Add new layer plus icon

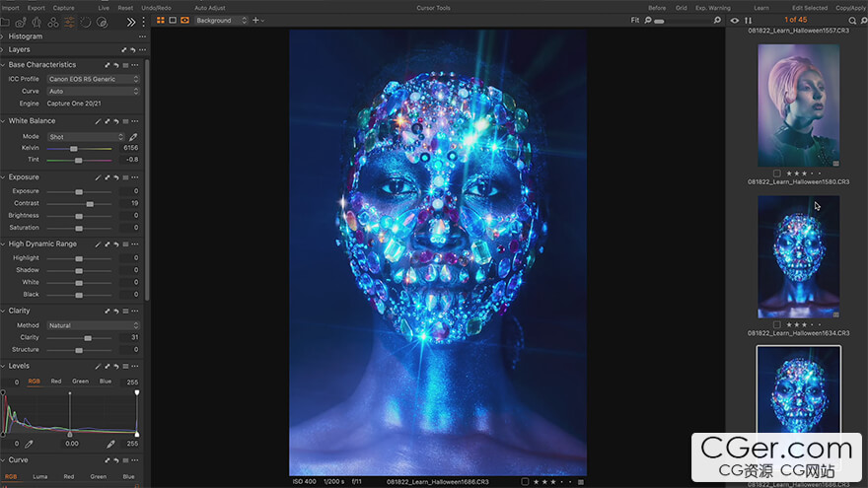coord(255,21)
